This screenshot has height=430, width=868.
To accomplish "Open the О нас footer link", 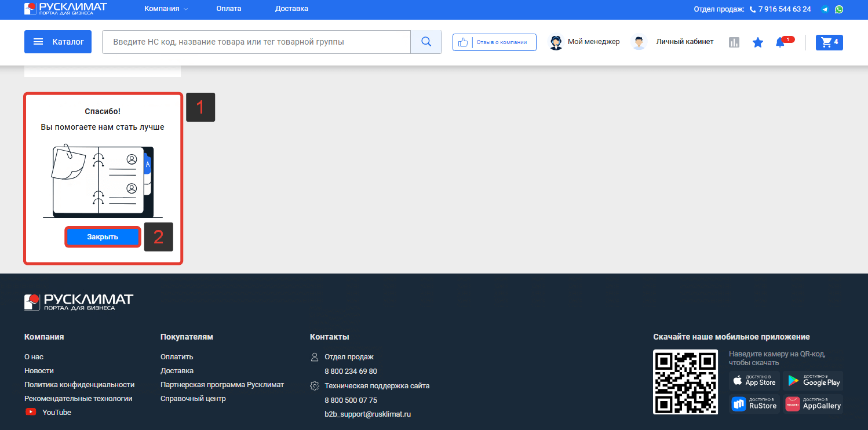I will [34, 357].
